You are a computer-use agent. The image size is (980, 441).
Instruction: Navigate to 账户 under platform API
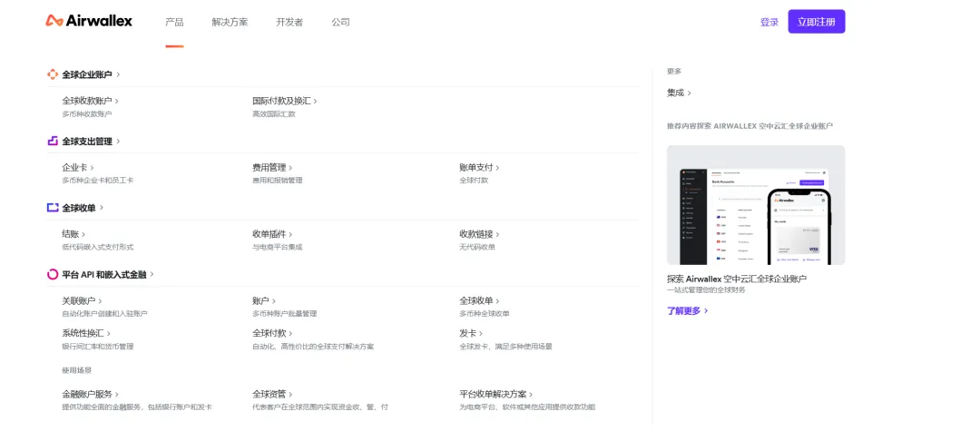pyautogui.click(x=264, y=300)
